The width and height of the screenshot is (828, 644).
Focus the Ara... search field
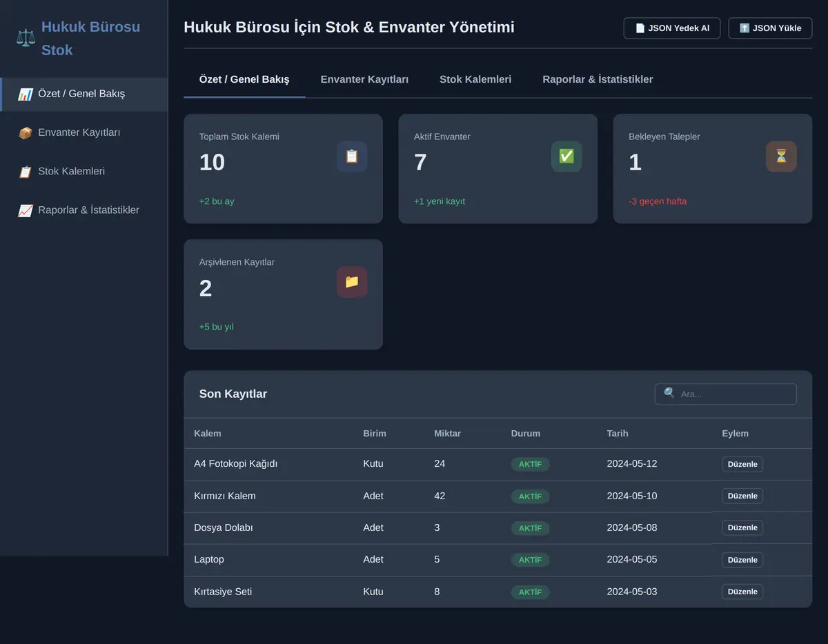(726, 394)
